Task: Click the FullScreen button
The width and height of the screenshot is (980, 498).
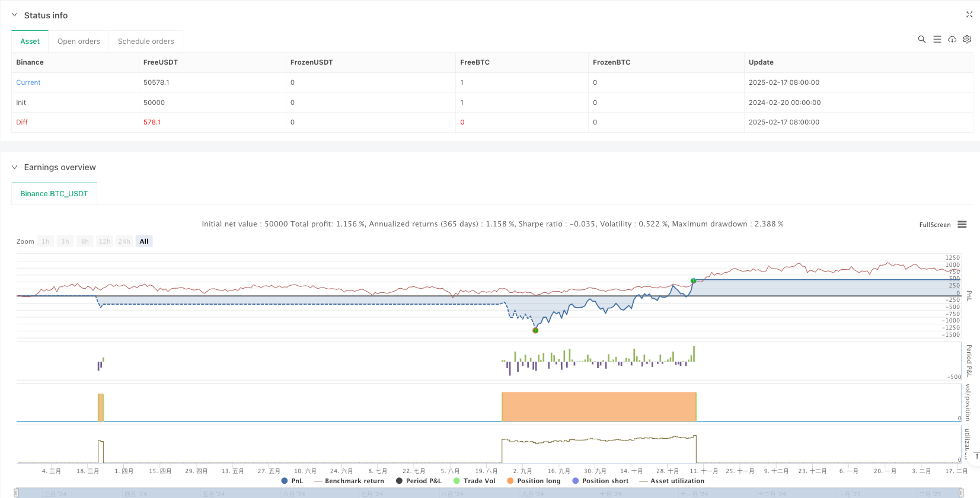Action: pos(935,225)
